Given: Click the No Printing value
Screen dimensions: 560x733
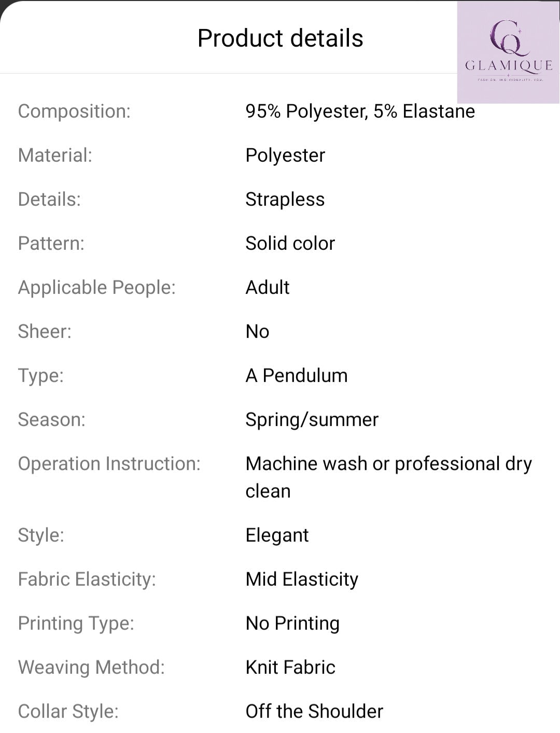Looking at the screenshot, I should (293, 624).
